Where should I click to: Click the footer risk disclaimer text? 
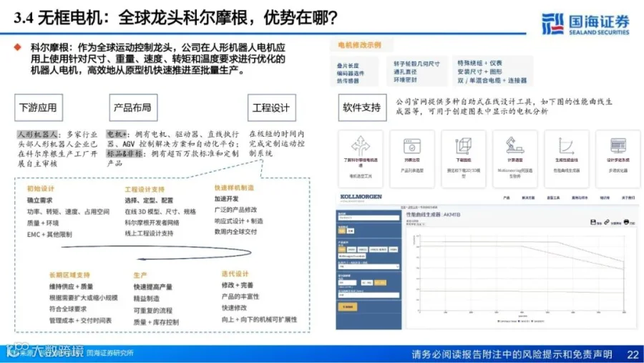pyautogui.click(x=512, y=354)
